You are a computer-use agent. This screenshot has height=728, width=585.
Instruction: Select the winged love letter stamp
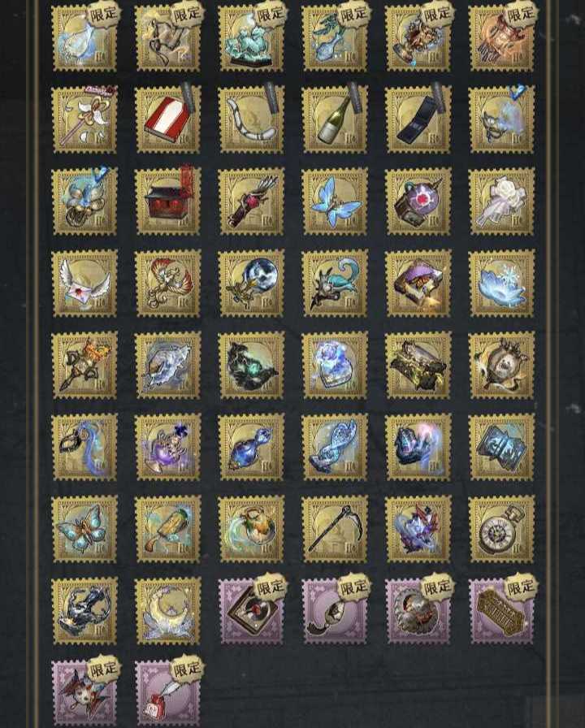point(84,284)
